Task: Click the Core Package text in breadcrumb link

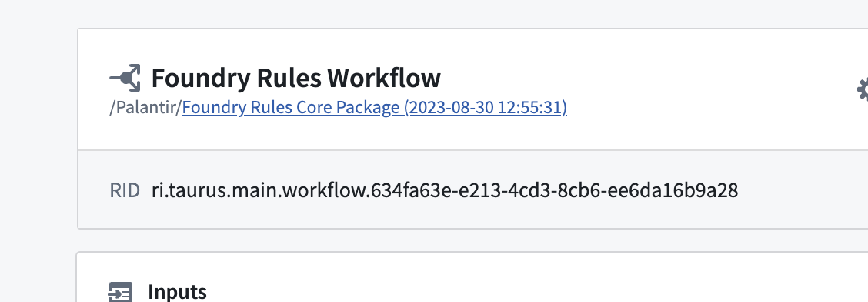Action: point(348,107)
